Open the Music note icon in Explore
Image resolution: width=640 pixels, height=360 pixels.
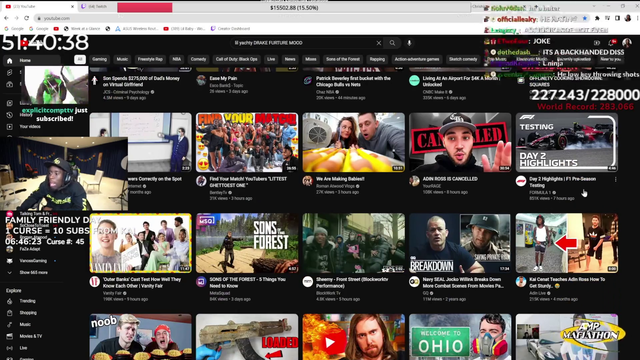(x=9, y=324)
